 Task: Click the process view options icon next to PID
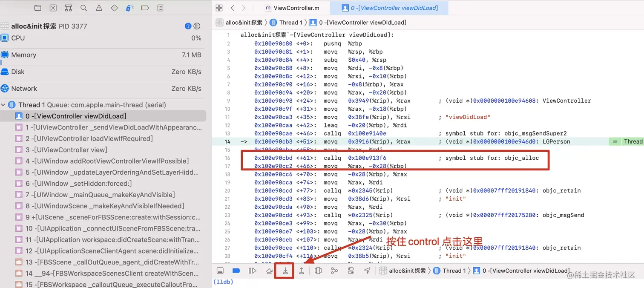click(x=197, y=26)
